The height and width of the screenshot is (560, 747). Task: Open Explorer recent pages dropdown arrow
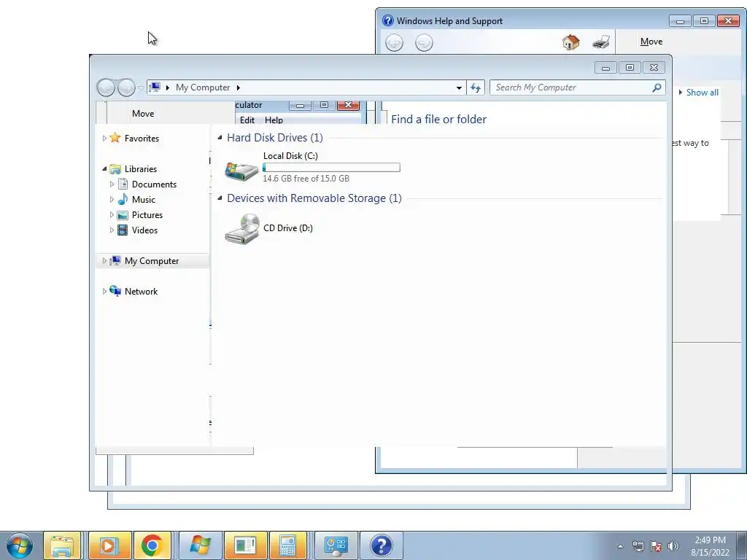[141, 88]
